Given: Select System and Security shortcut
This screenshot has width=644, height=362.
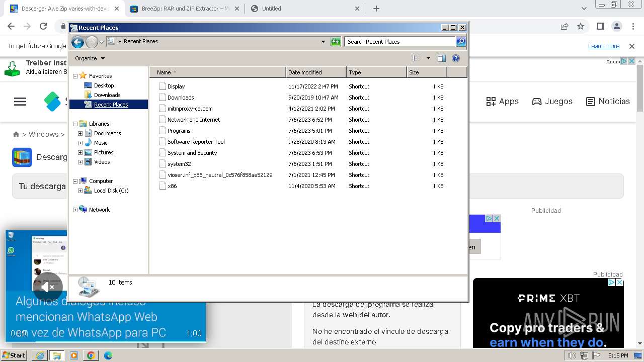Looking at the screenshot, I should pyautogui.click(x=192, y=153).
